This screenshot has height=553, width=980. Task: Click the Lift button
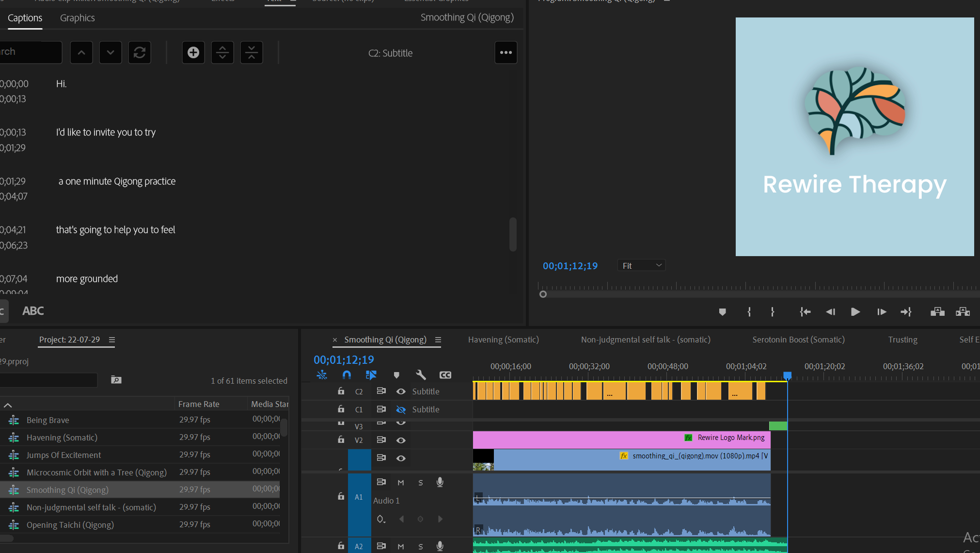[x=937, y=312]
